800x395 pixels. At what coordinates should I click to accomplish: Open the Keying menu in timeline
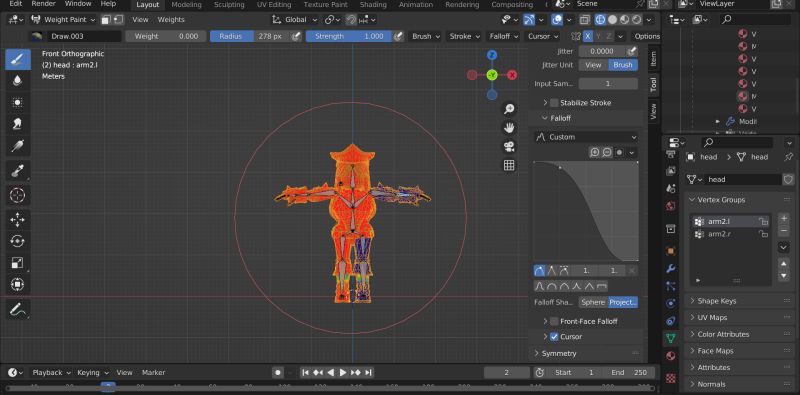point(93,373)
